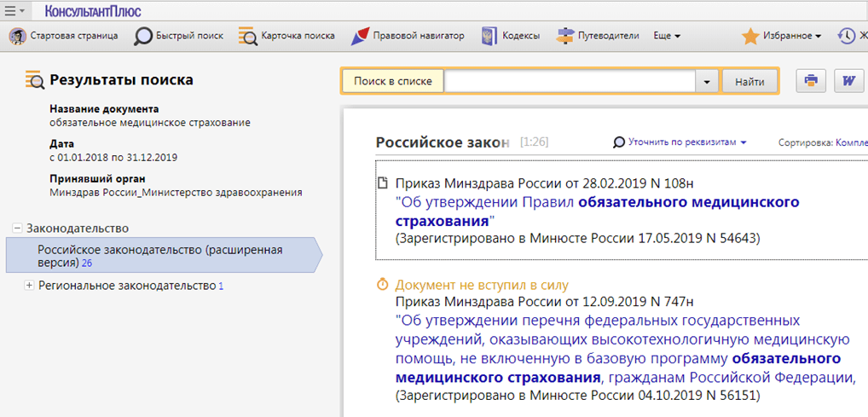Export the list to Word

848,81
